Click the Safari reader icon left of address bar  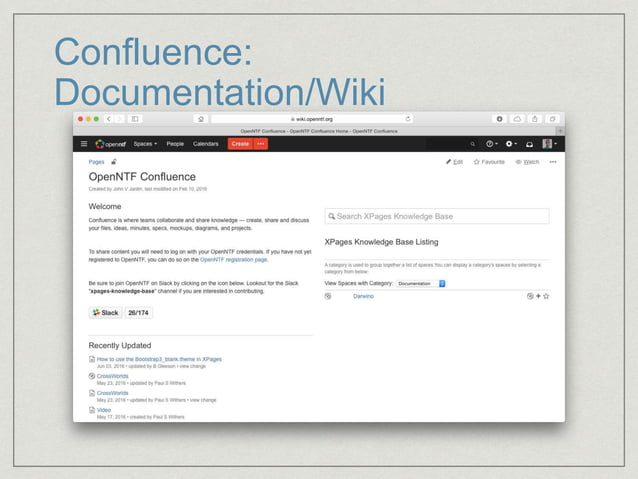pyautogui.click(x=201, y=119)
